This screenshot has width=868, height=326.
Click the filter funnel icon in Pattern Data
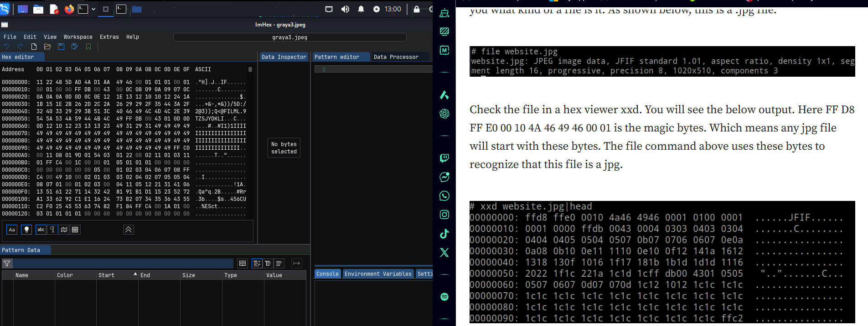(x=7, y=263)
